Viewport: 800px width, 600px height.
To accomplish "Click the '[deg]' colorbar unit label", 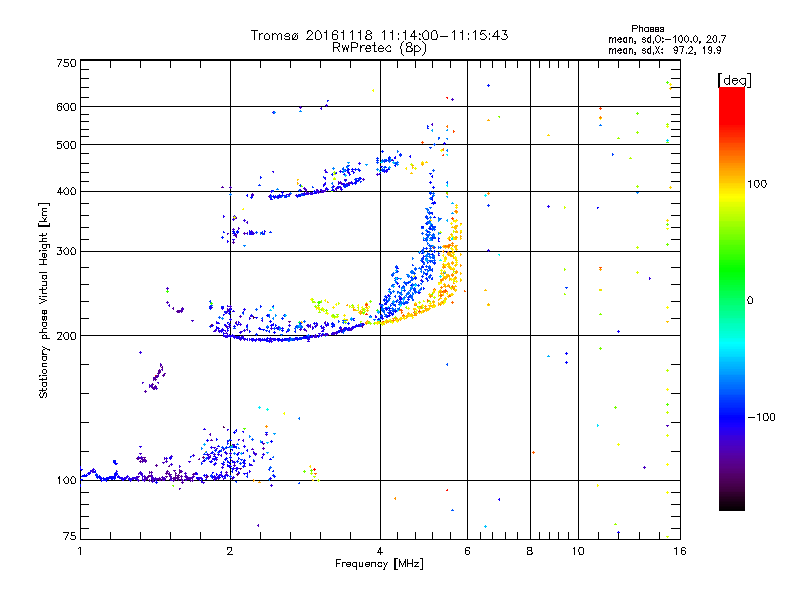I will [x=734, y=80].
